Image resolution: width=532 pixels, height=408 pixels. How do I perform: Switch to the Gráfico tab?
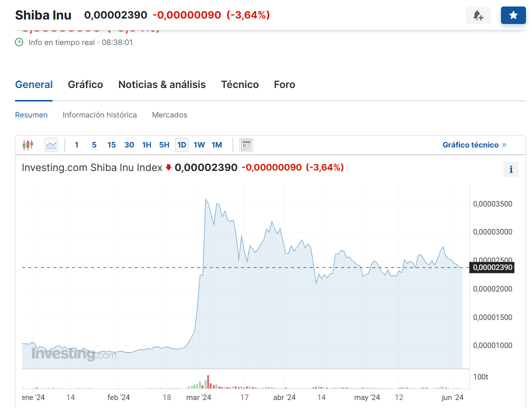[x=86, y=84]
